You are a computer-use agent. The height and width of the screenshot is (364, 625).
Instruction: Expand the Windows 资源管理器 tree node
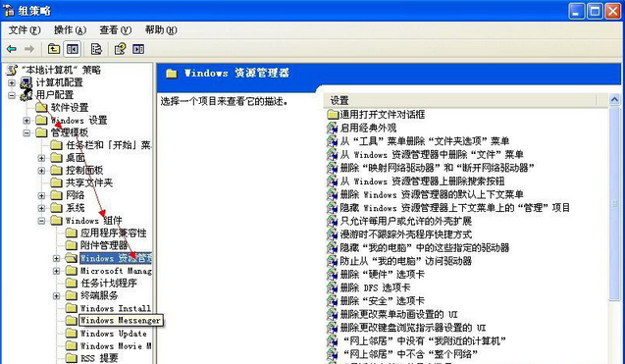[56, 258]
